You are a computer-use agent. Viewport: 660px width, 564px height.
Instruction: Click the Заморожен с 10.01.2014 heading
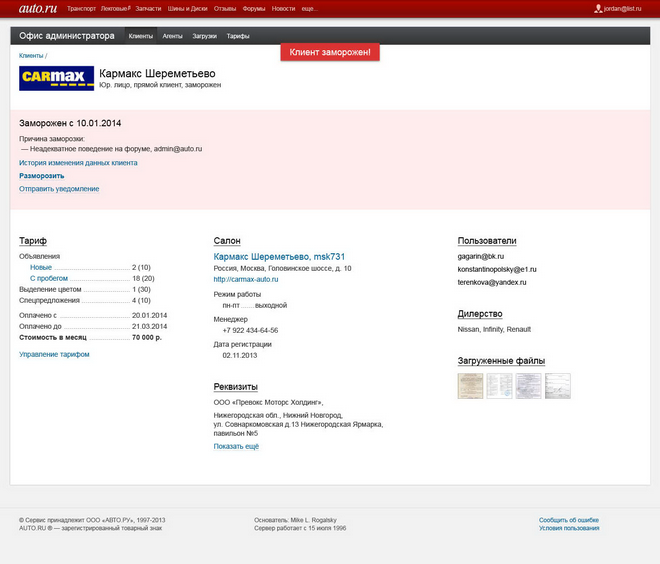(70, 123)
